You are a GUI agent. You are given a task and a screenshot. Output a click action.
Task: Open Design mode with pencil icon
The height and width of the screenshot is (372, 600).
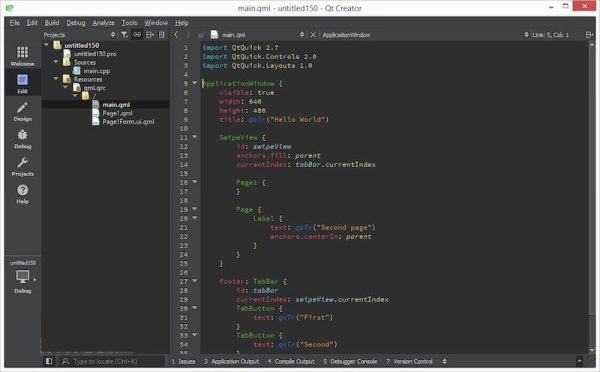point(22,111)
